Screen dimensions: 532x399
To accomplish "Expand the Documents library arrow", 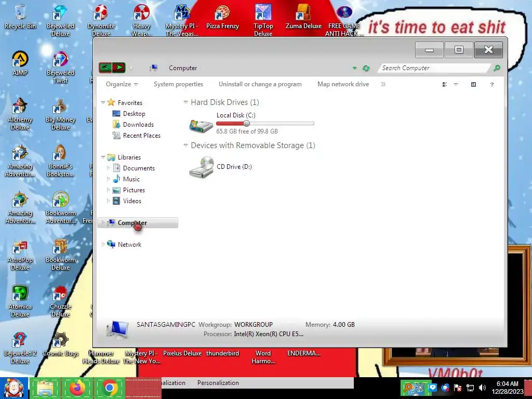I will tap(108, 168).
